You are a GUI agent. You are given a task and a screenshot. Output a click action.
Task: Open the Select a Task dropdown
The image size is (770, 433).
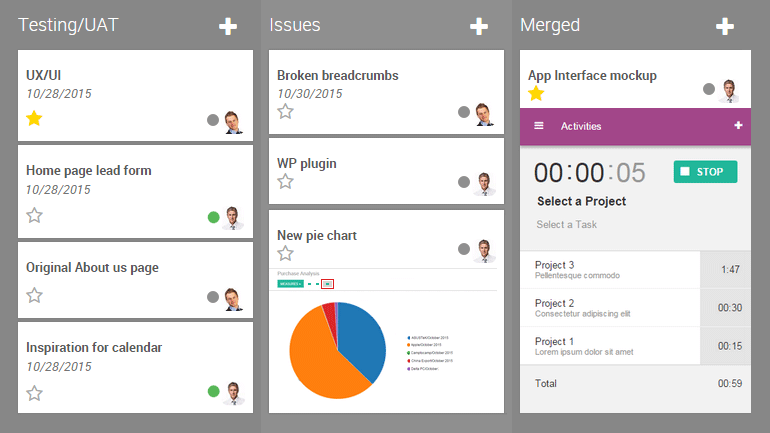click(x=566, y=224)
